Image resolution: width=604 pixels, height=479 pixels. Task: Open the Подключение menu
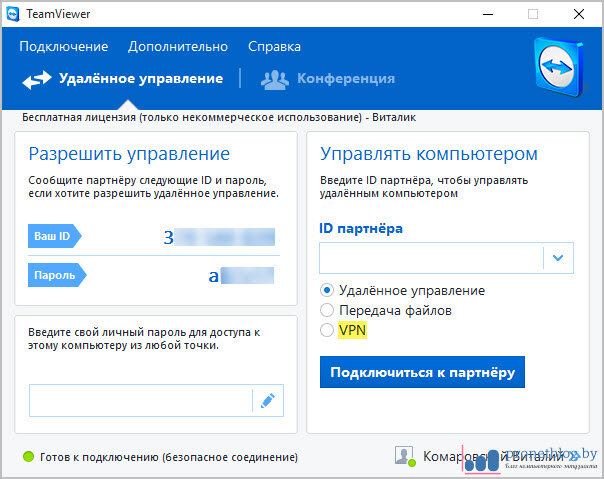(x=64, y=46)
